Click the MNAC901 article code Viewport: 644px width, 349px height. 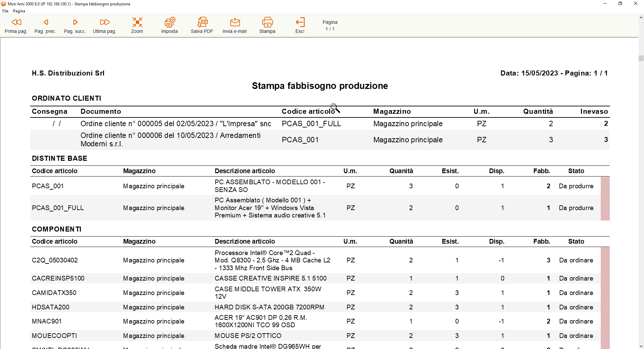click(47, 321)
